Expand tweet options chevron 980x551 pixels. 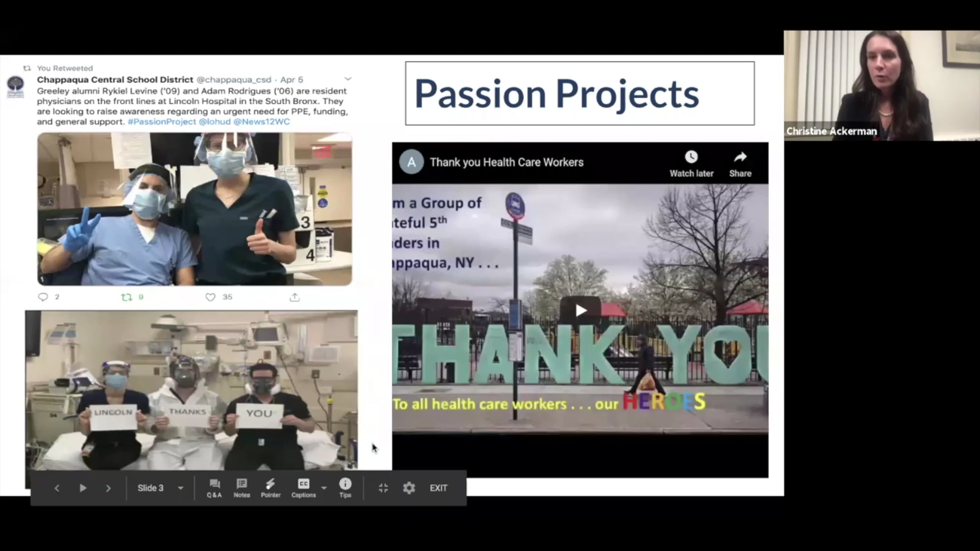pos(348,79)
